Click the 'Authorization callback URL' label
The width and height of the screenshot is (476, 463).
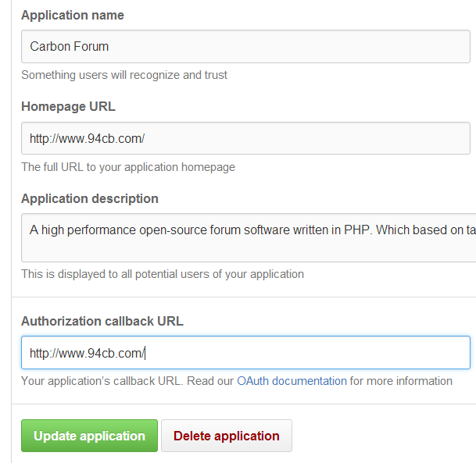(x=102, y=321)
